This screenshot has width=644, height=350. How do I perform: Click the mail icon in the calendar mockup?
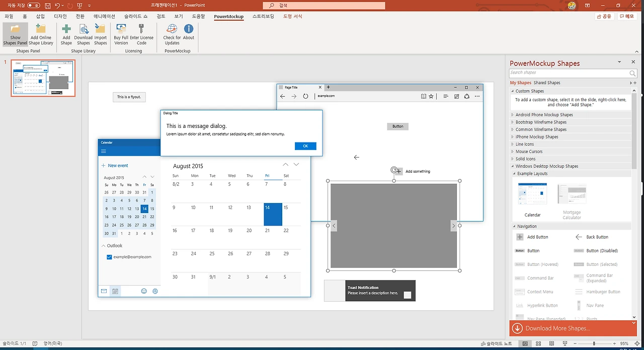[104, 291]
